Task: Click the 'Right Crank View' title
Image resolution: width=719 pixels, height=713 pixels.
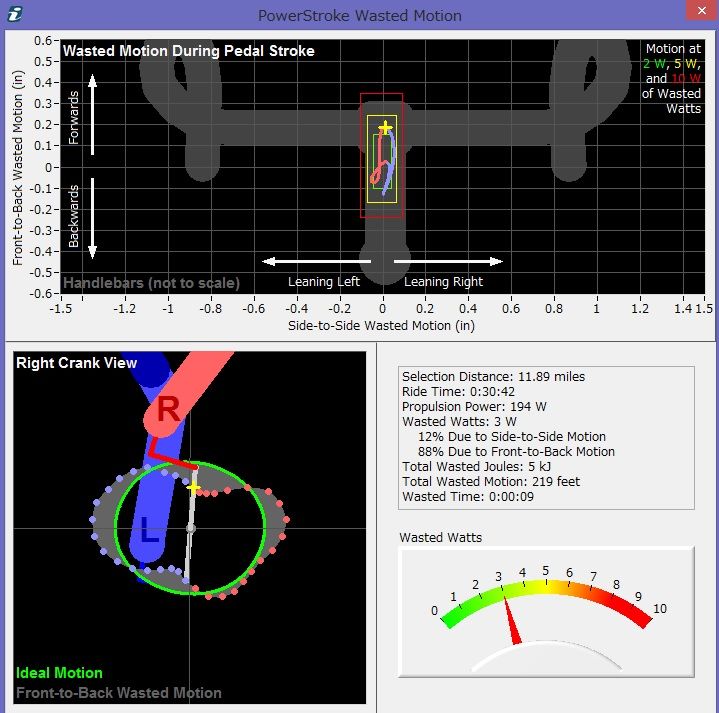Action: point(77,363)
